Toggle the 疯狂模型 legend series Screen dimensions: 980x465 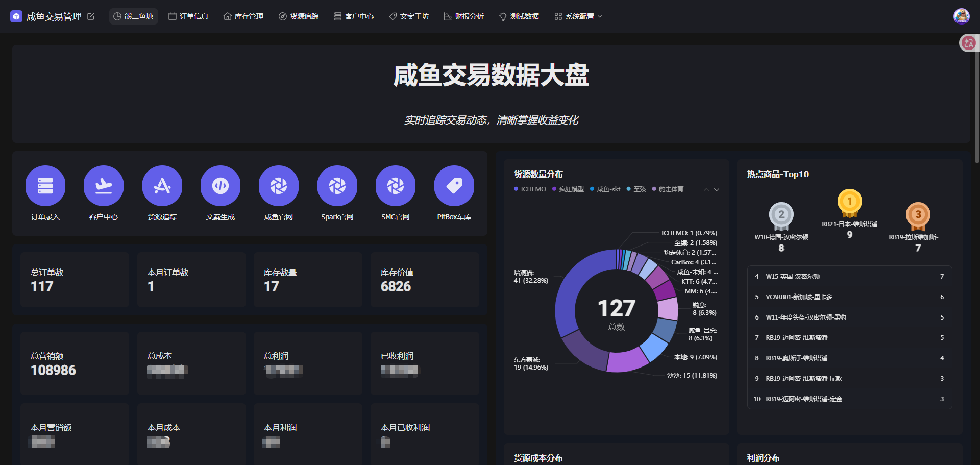point(568,189)
